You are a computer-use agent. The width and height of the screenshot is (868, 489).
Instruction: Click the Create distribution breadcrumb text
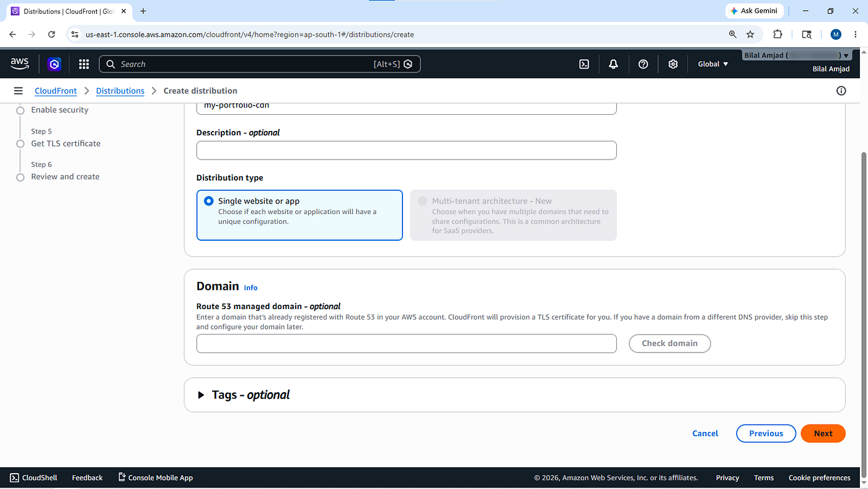(200, 91)
